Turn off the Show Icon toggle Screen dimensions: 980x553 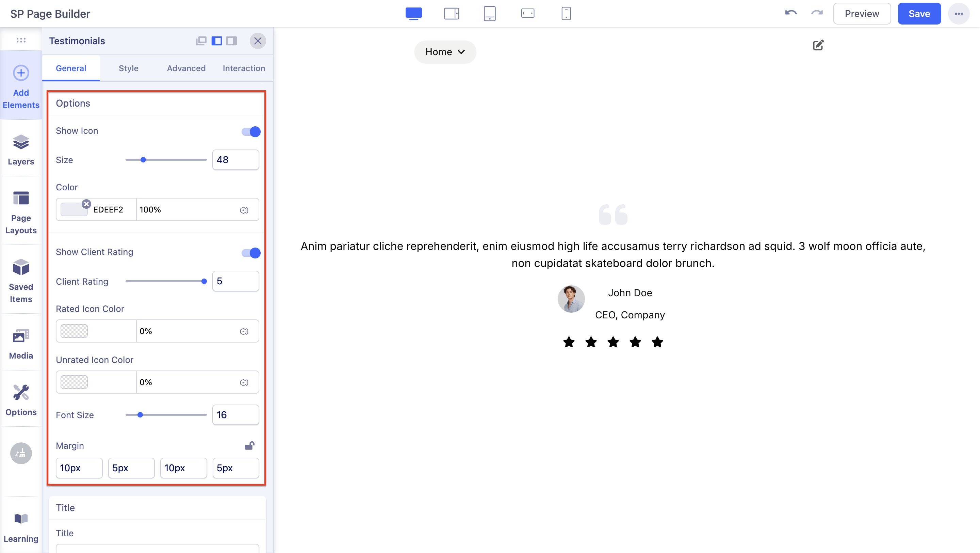tap(251, 132)
